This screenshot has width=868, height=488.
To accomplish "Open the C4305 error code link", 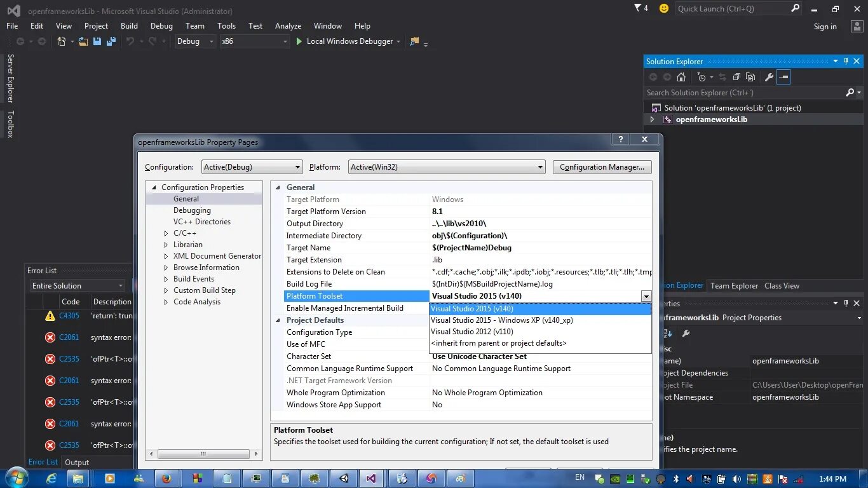I will coord(69,316).
